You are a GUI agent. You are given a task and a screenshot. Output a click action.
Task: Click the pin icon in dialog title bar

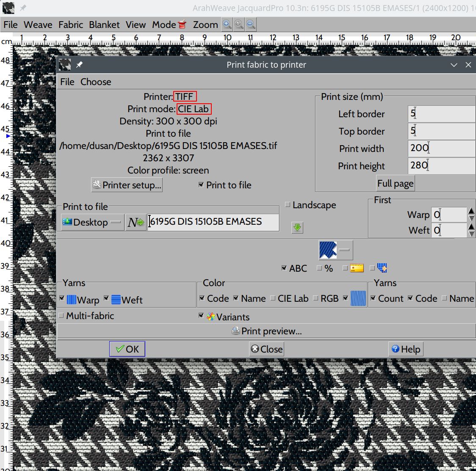79,65
